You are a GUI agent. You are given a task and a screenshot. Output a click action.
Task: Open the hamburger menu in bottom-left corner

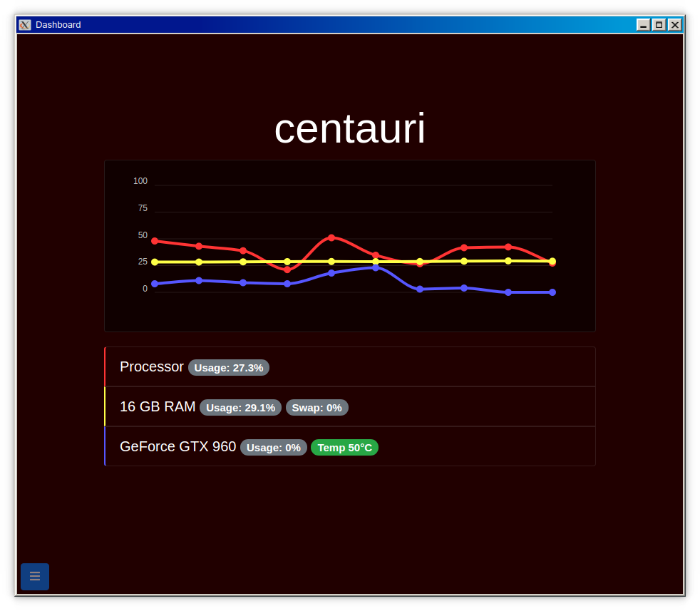(x=35, y=576)
